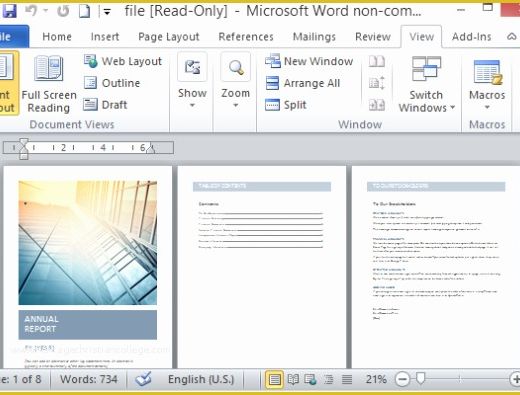The height and width of the screenshot is (395, 520).
Task: Click the English (U.S.) language indicator
Action: click(x=201, y=379)
